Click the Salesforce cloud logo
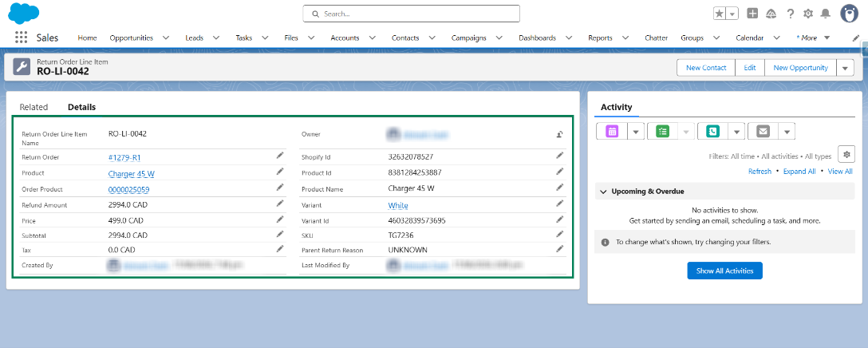This screenshot has height=348, width=868. click(24, 14)
